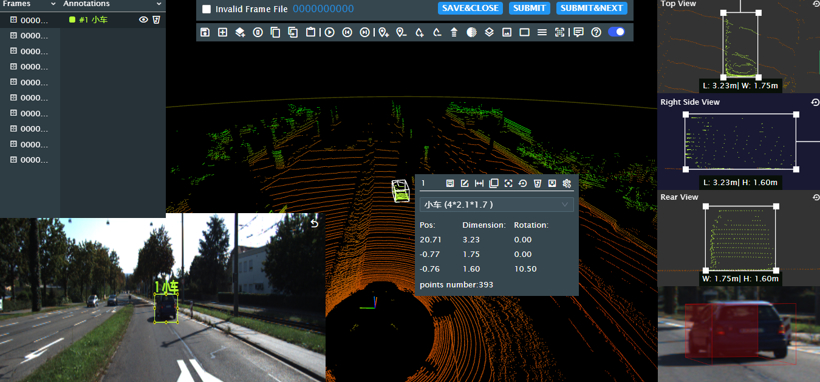Toggle visibility eye for annotation #1 小车
This screenshot has width=820, height=382.
click(143, 20)
